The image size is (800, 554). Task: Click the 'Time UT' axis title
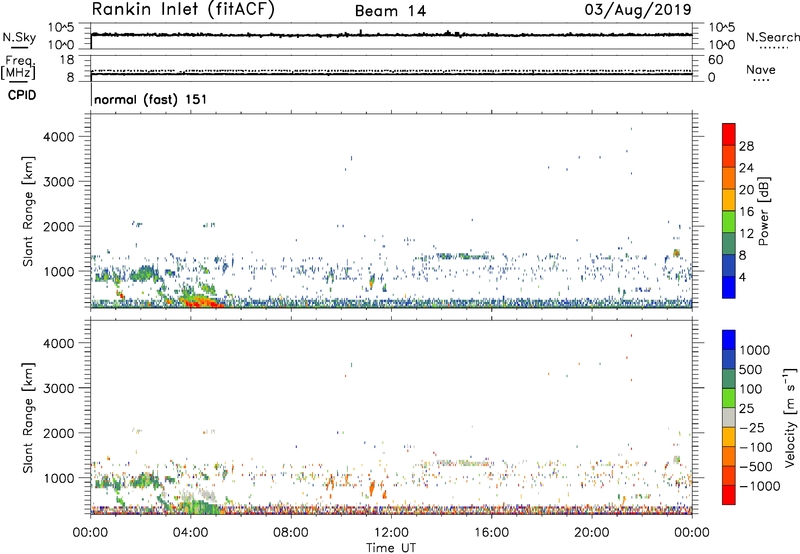391,547
